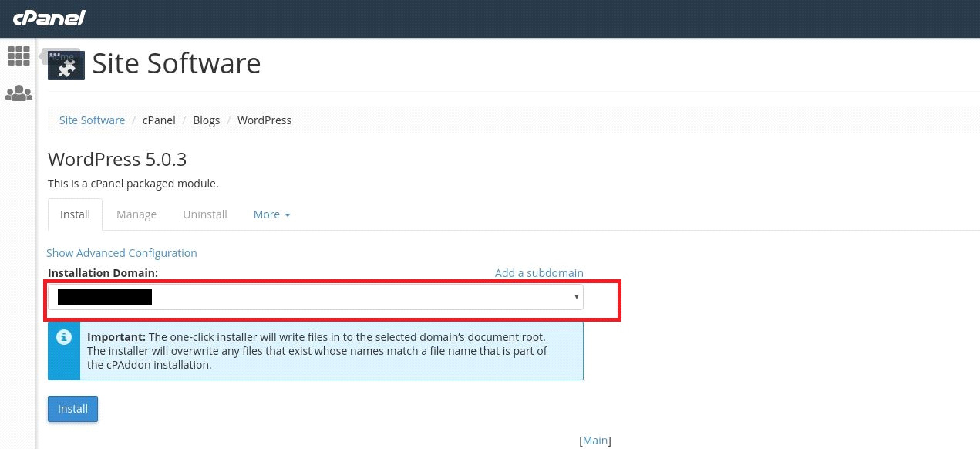Click the cPanel breadcrumb item
This screenshot has width=980, height=449.
tap(159, 120)
